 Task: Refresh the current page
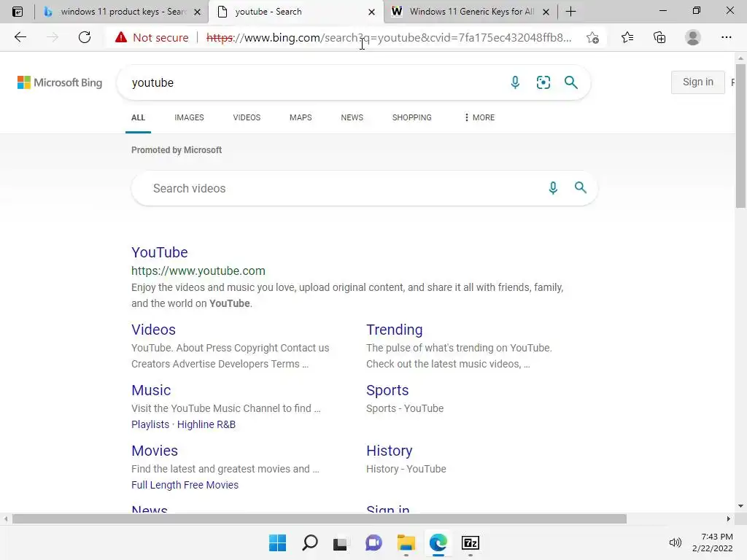click(x=85, y=37)
